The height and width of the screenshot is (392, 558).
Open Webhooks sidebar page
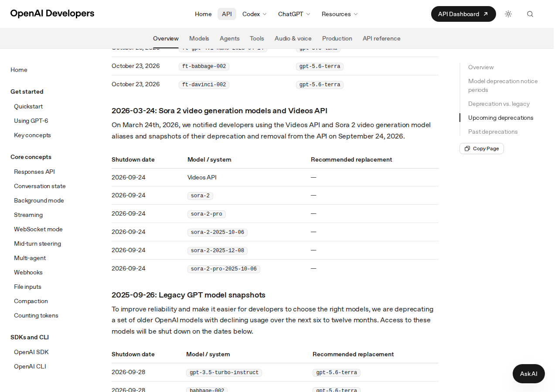28,272
